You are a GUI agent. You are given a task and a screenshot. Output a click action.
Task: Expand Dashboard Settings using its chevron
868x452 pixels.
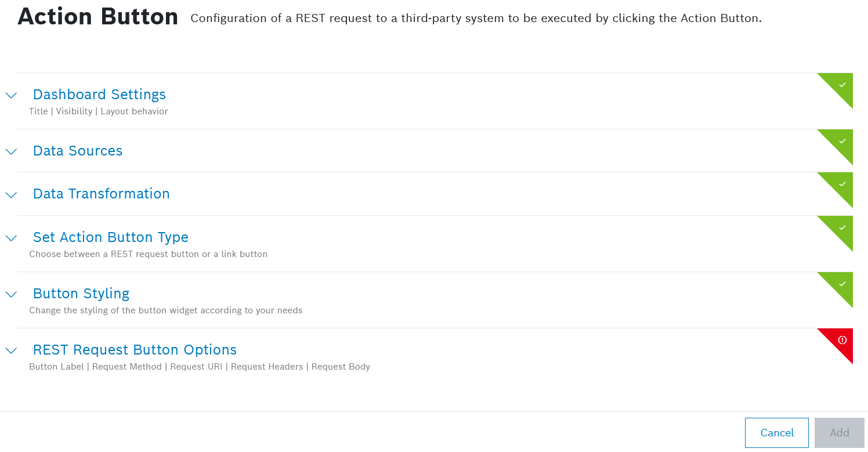(11, 95)
